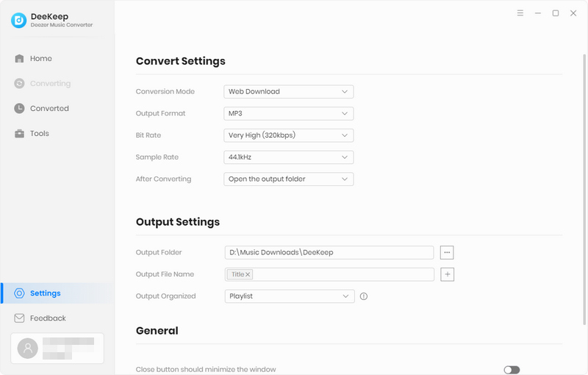
Task: Expand the Conversion Mode dropdown
Action: 288,91
